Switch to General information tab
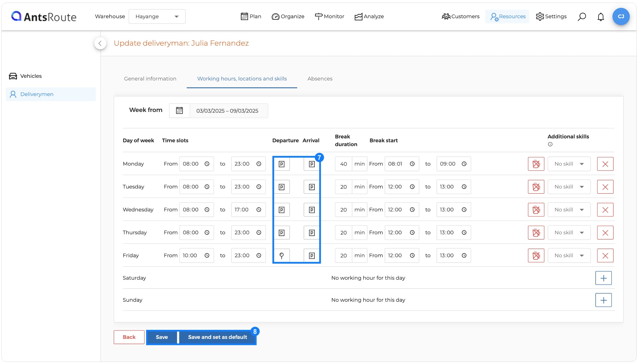The image size is (638, 364). coord(150,79)
